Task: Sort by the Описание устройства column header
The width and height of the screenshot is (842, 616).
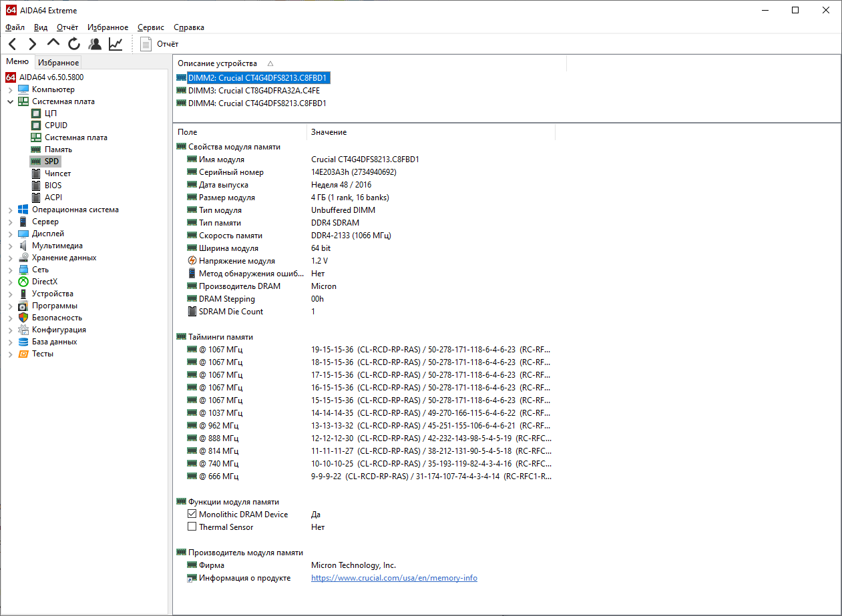Action: pos(217,63)
